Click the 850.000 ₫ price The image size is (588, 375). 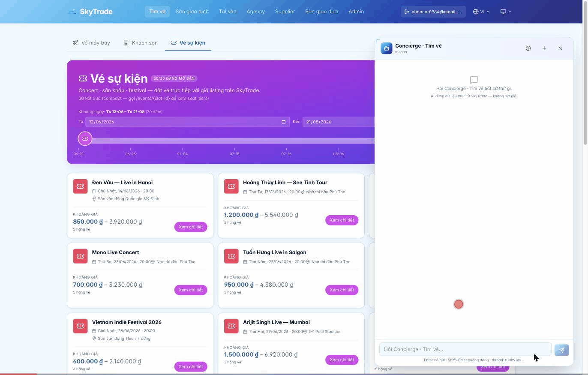pos(88,222)
